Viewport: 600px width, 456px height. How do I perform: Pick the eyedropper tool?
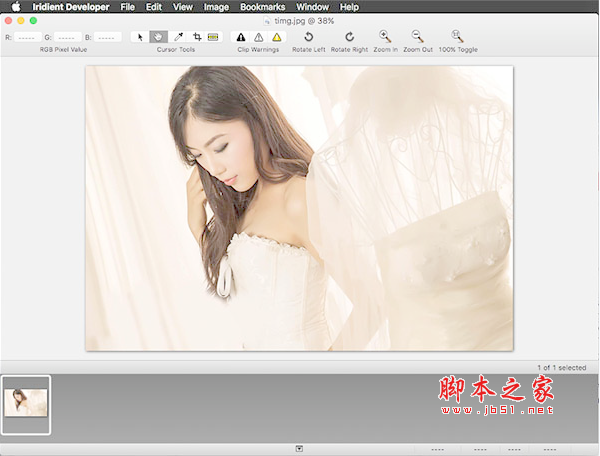178,37
